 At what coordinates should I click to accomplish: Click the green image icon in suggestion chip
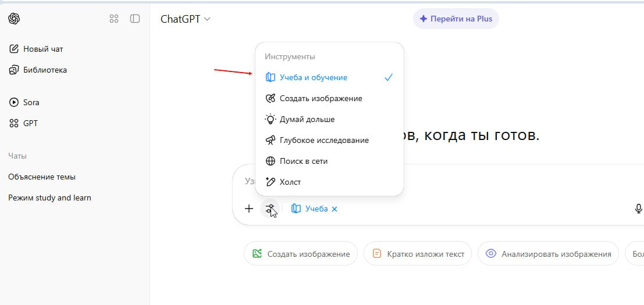click(258, 254)
